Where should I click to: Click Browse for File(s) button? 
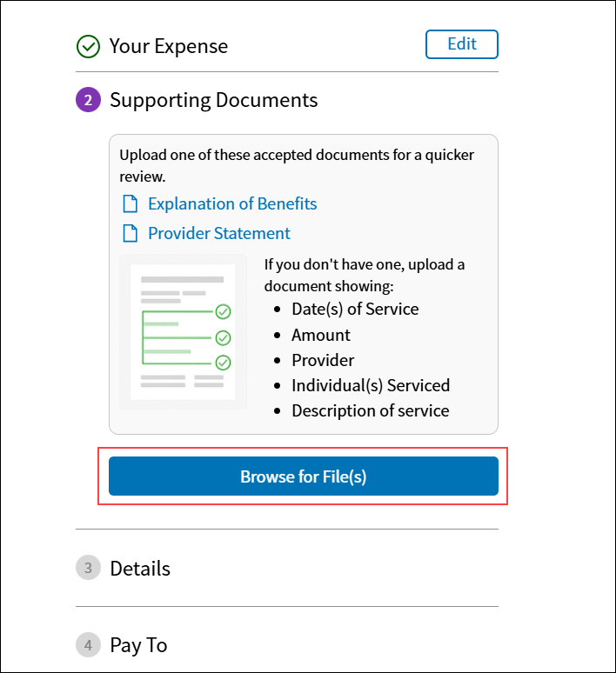coord(304,476)
